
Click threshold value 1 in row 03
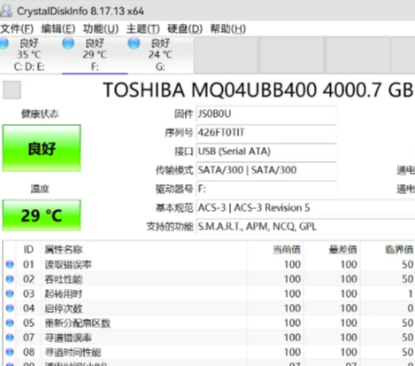pos(410,294)
